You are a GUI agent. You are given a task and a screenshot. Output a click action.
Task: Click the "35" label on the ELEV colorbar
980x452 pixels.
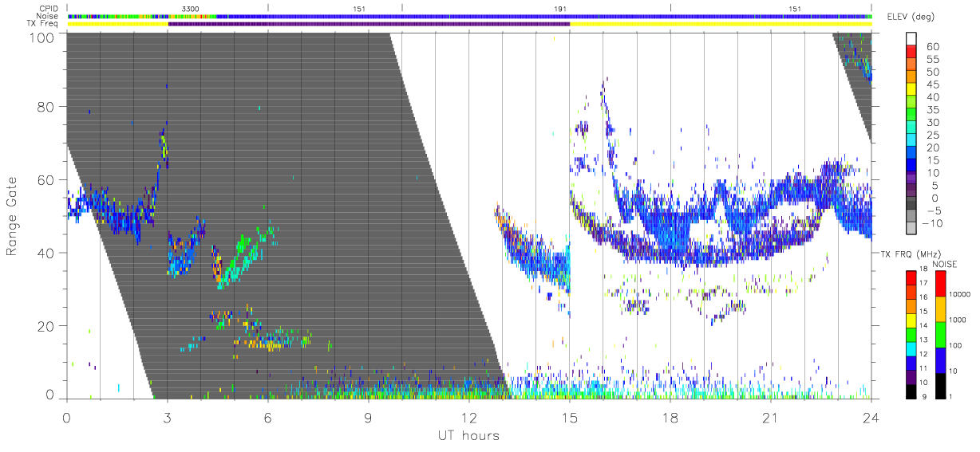(931, 109)
